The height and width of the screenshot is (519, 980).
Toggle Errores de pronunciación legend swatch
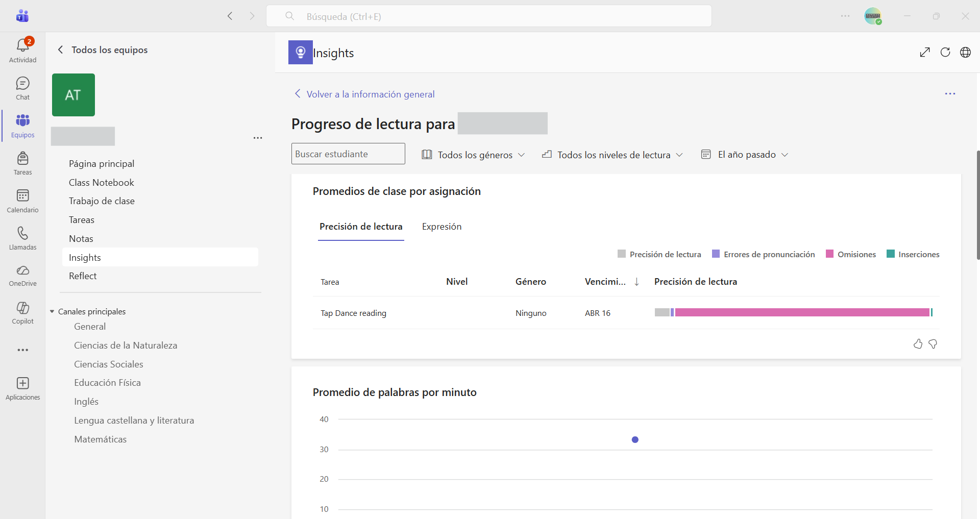point(716,254)
